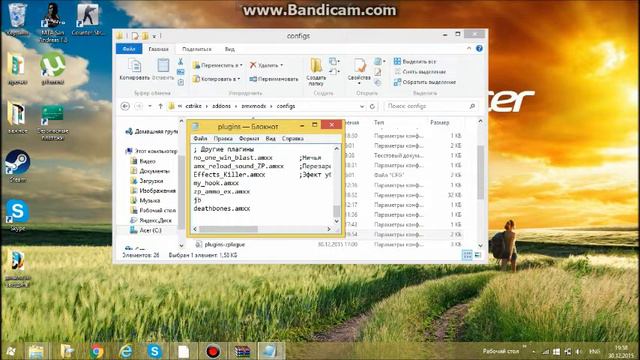Click the Переименовать rename button
The height and width of the screenshot is (360, 640).
(273, 79)
